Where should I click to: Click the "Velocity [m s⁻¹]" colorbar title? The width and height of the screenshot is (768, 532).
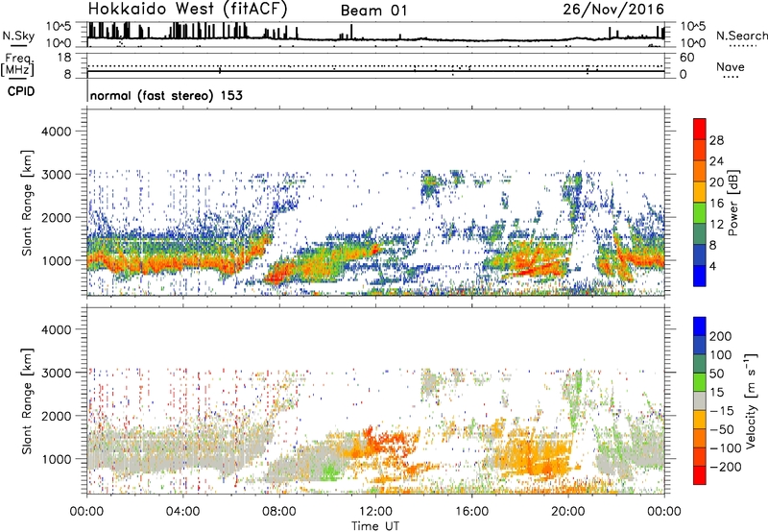pos(751,401)
